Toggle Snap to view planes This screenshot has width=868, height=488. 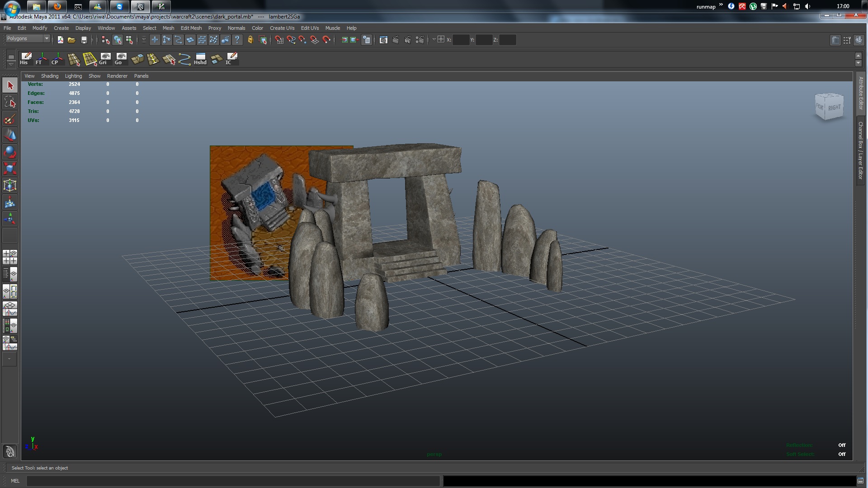(x=315, y=40)
